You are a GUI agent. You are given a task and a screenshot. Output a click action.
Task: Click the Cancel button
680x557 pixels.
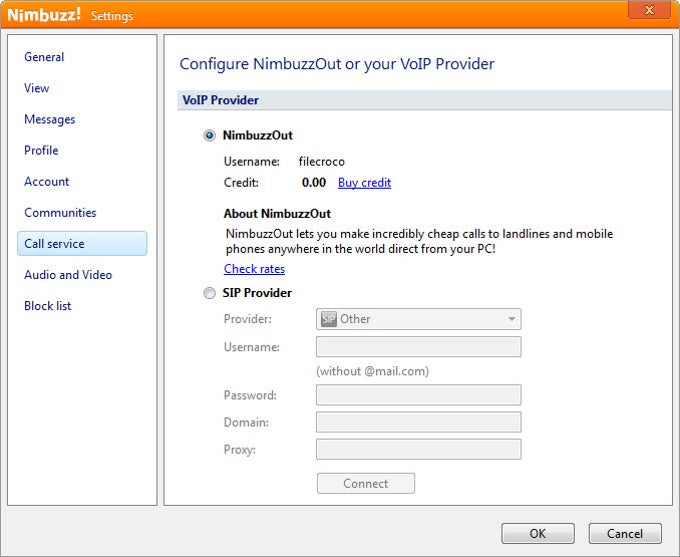(x=625, y=533)
